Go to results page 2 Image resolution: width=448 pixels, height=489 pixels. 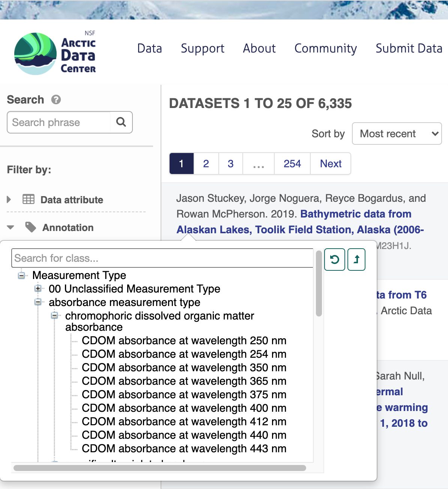pyautogui.click(x=206, y=163)
